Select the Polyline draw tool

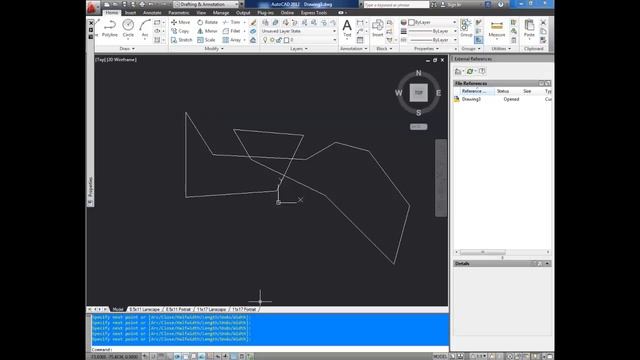(x=109, y=28)
